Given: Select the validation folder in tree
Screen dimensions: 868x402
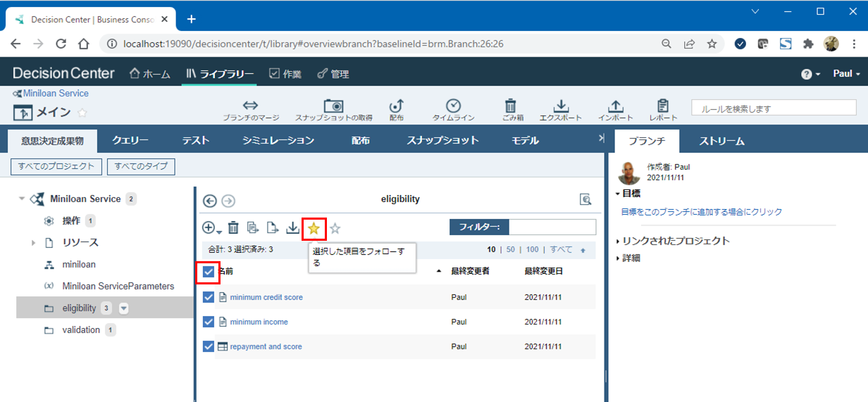Looking at the screenshot, I should (80, 330).
